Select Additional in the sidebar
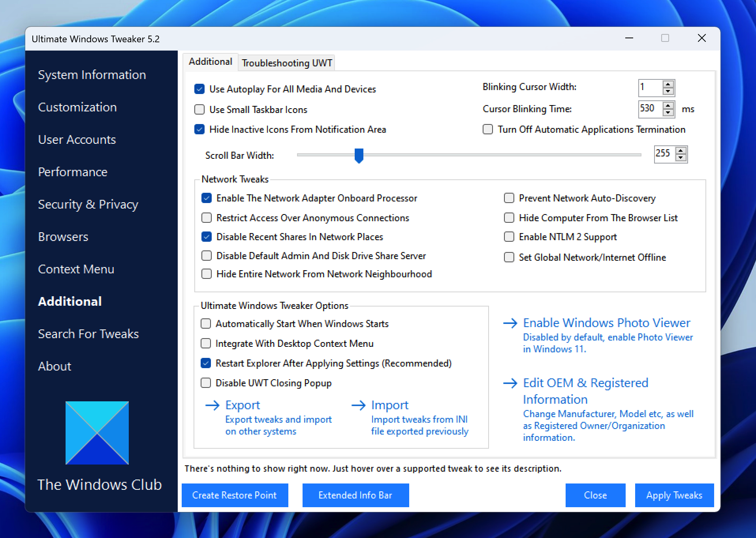 coord(70,301)
